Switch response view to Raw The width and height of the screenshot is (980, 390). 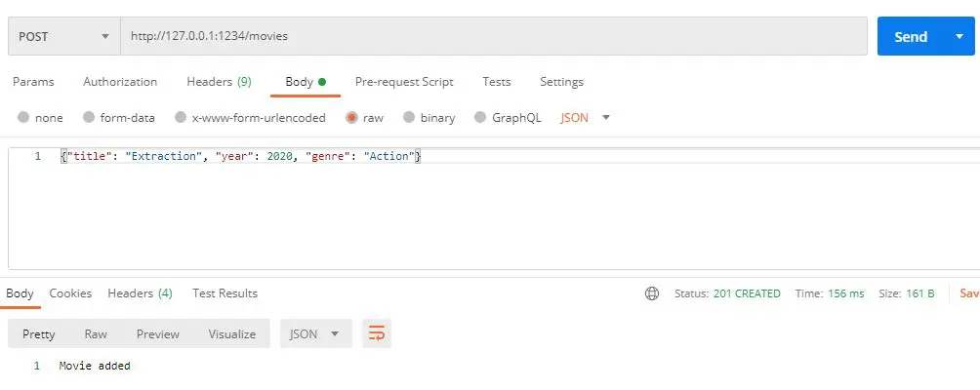click(96, 333)
